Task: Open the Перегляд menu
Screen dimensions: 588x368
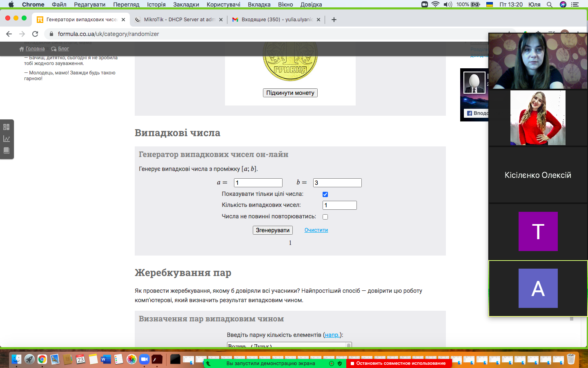Action: (x=126, y=4)
